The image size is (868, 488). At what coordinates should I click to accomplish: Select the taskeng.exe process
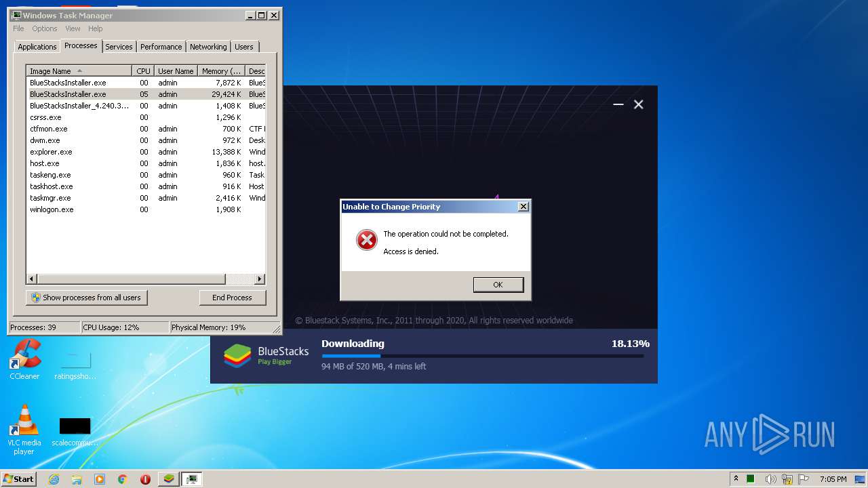pos(146,175)
